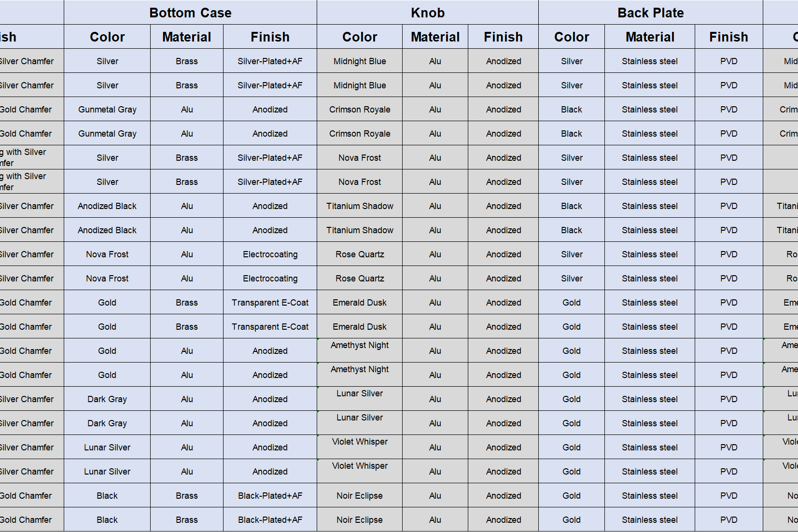798x532 pixels.
Task: Select the Color header under Bottom Case
Action: tap(107, 37)
